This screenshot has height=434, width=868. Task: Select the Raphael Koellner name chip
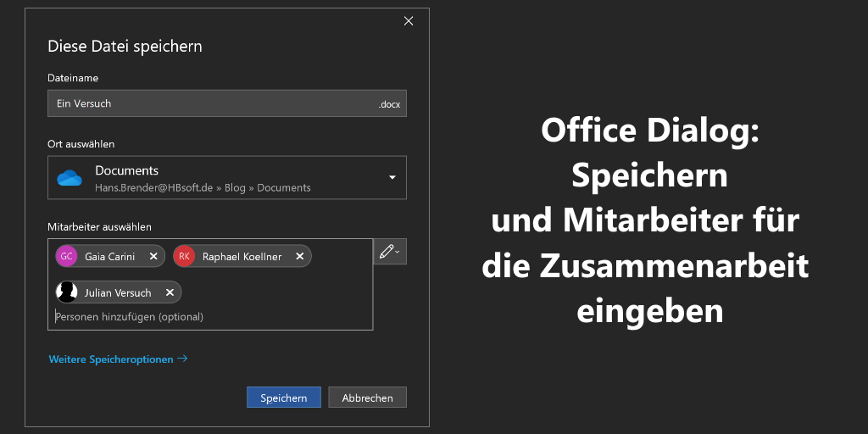[242, 256]
